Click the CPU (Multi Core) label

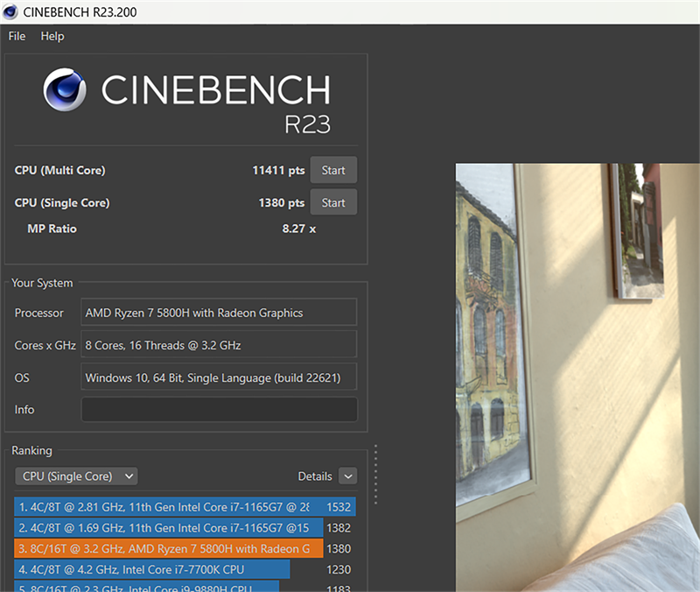point(59,170)
